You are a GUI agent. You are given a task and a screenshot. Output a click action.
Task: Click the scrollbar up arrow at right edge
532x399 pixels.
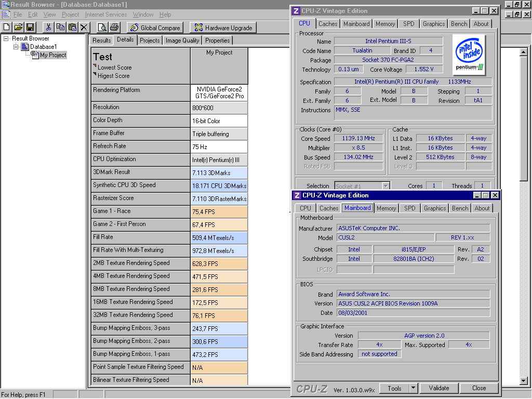tap(524, 52)
